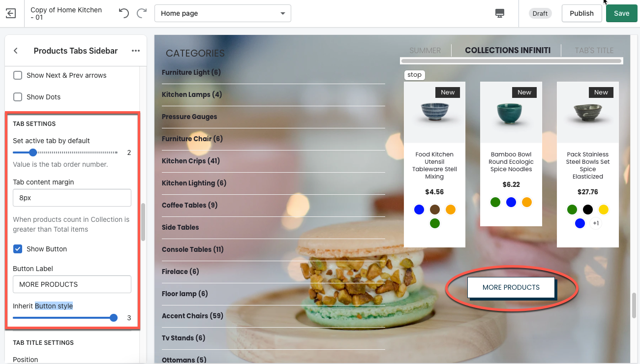The image size is (640, 364).
Task: Open Kitchen Lamps (4) category
Action: [192, 94]
